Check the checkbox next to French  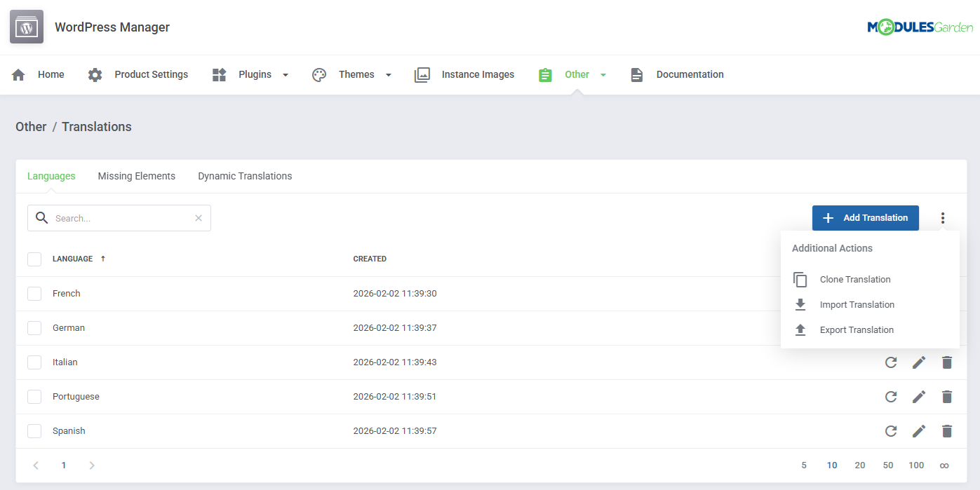[x=34, y=293]
